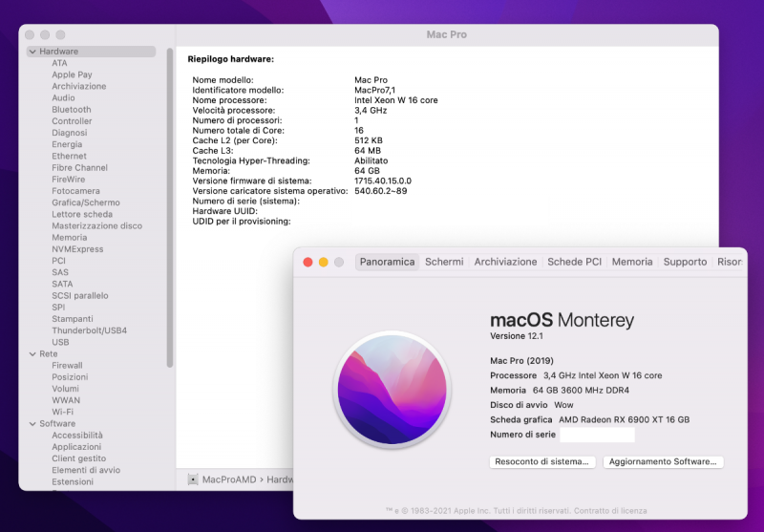The image size is (764, 532).
Task: Click the blank Numero di serie field
Action: point(598,435)
